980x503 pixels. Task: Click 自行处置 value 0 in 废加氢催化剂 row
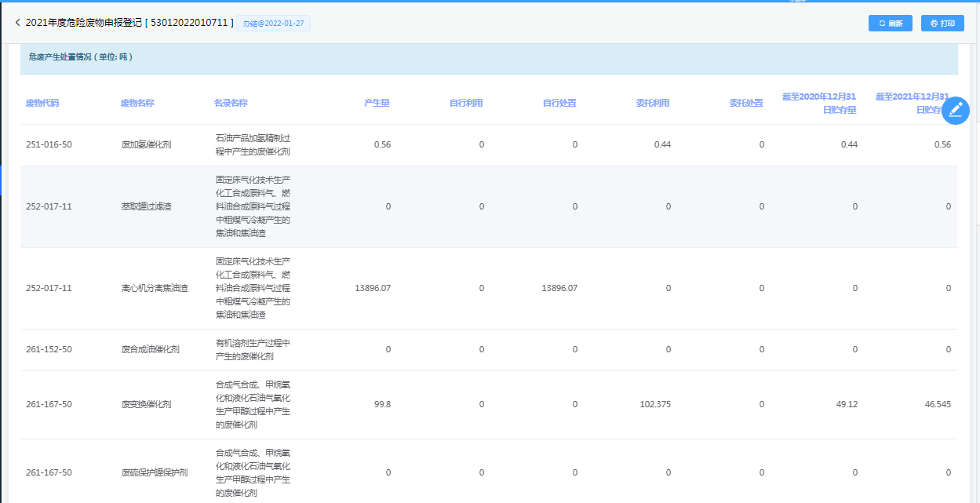coord(575,144)
